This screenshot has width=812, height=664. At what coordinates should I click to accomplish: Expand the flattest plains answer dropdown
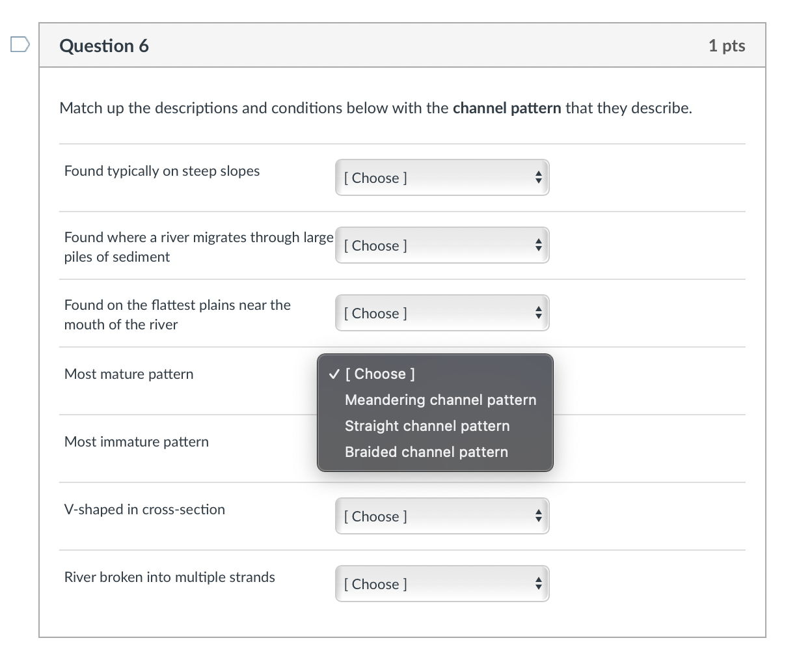(442, 313)
